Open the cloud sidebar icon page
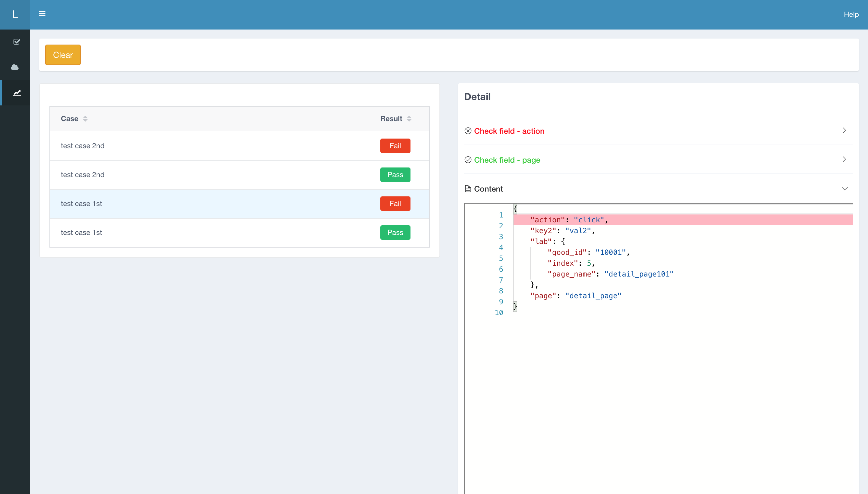The width and height of the screenshot is (868, 494). point(15,67)
